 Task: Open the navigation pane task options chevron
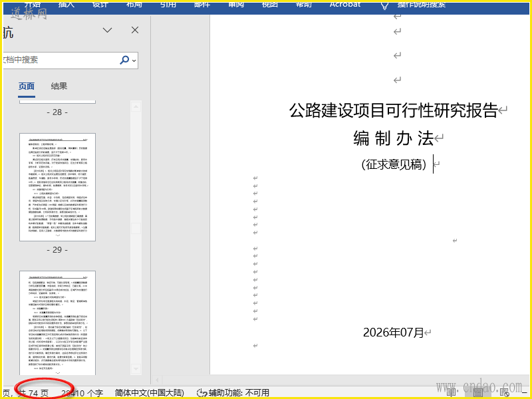click(x=108, y=30)
